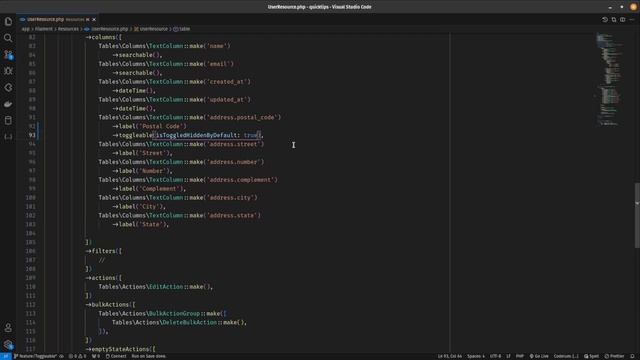This screenshot has width=640, height=360.
Task: Change encoding via UTF-8 status item
Action: point(495,356)
